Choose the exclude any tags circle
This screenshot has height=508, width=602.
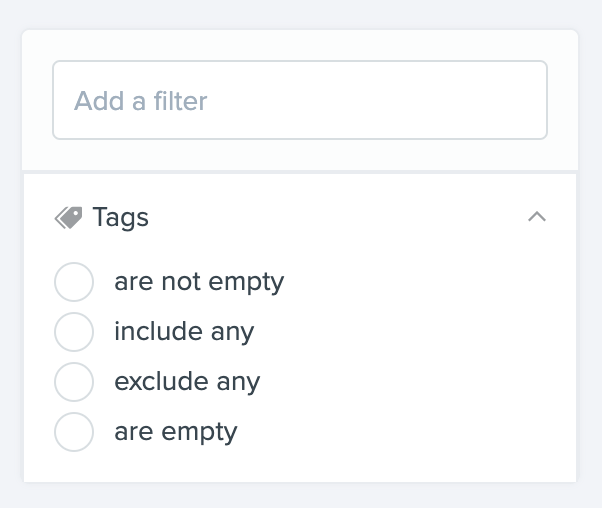click(x=74, y=382)
